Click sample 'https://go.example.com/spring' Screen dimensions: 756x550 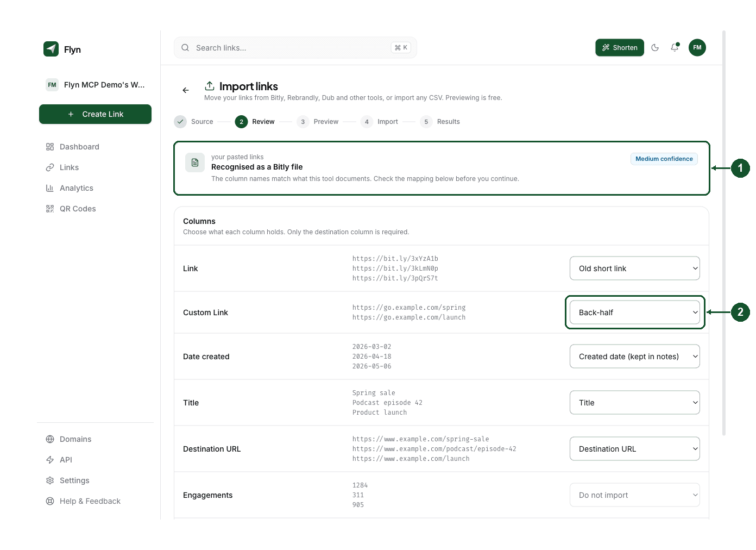click(x=409, y=308)
